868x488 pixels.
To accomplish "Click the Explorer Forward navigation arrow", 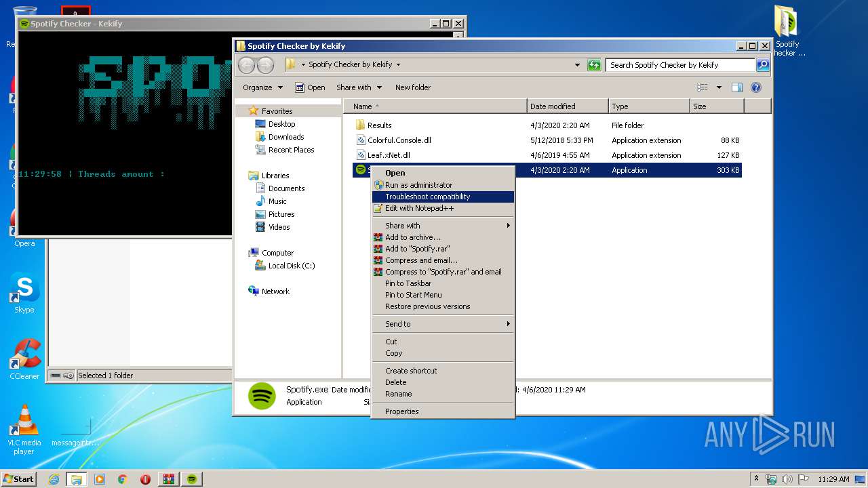I will tap(265, 65).
